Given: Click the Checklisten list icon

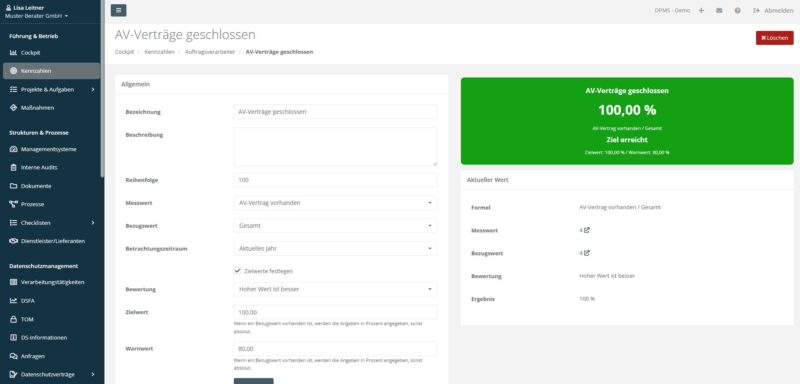Looking at the screenshot, I should point(13,223).
